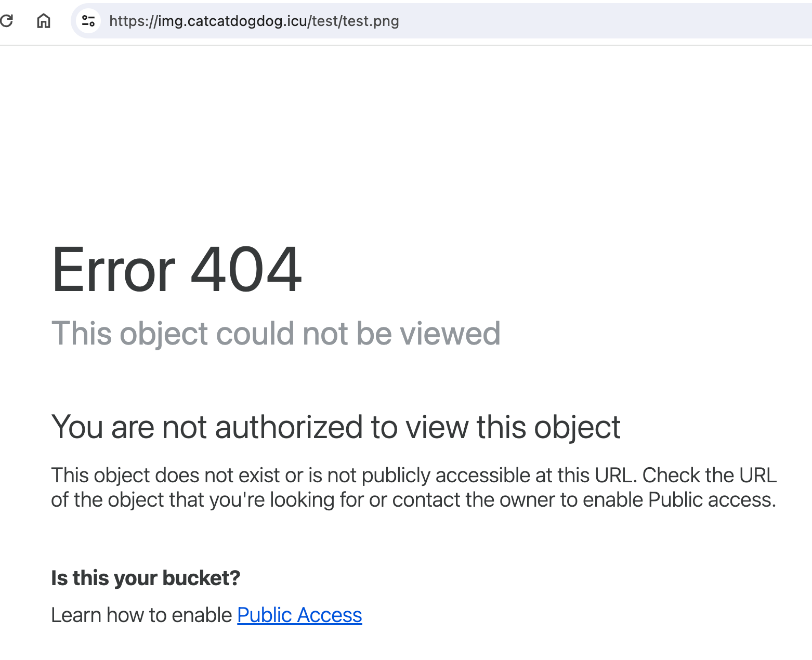Go to the browser home page icon
This screenshot has height=660, width=812.
click(x=44, y=21)
